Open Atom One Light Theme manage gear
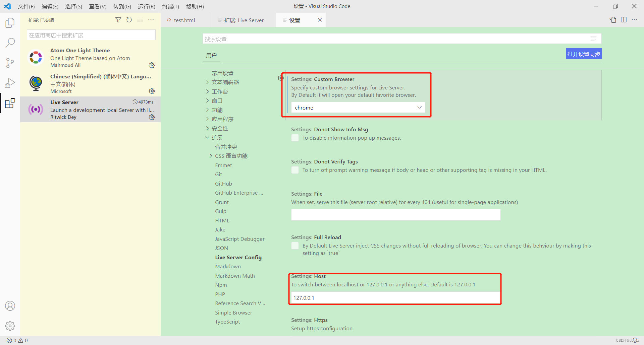Image resolution: width=644 pixels, height=345 pixels. pos(152,65)
